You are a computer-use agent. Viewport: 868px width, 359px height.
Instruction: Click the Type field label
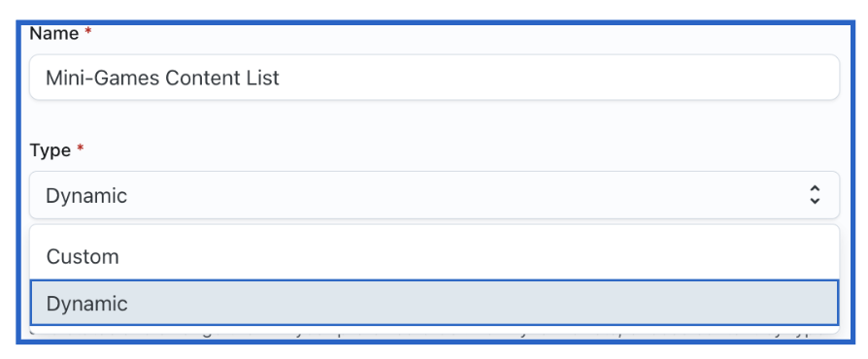pyautogui.click(x=50, y=150)
